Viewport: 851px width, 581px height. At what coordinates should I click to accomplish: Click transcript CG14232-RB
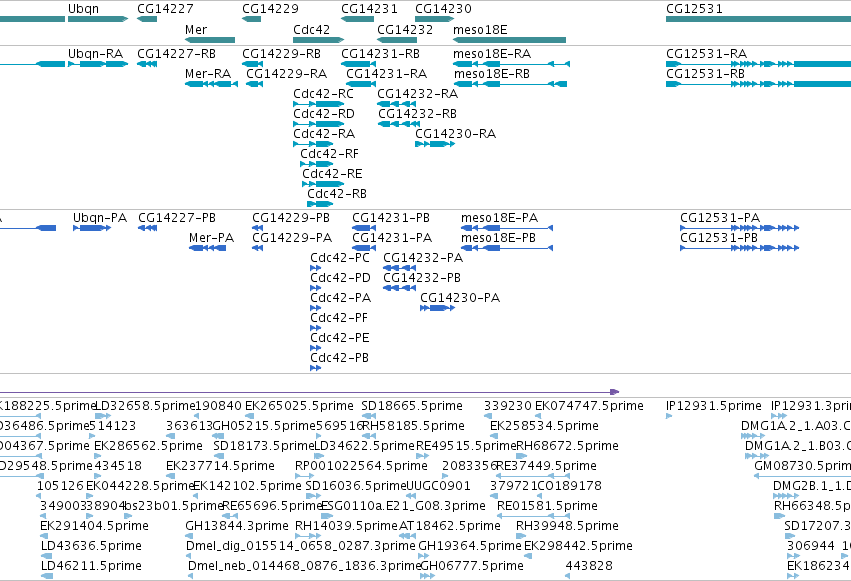click(x=398, y=124)
